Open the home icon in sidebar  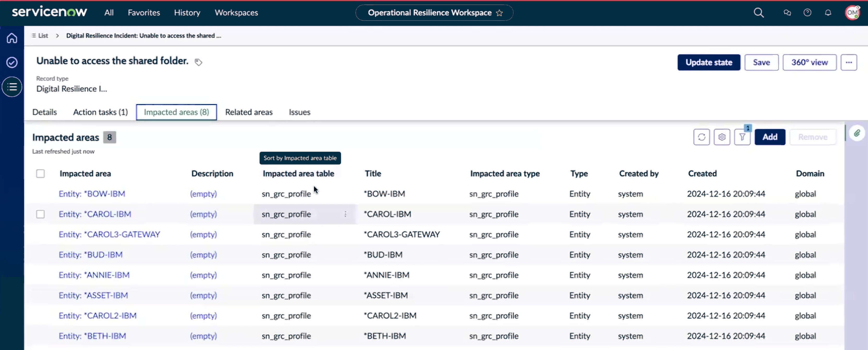pyautogui.click(x=12, y=38)
